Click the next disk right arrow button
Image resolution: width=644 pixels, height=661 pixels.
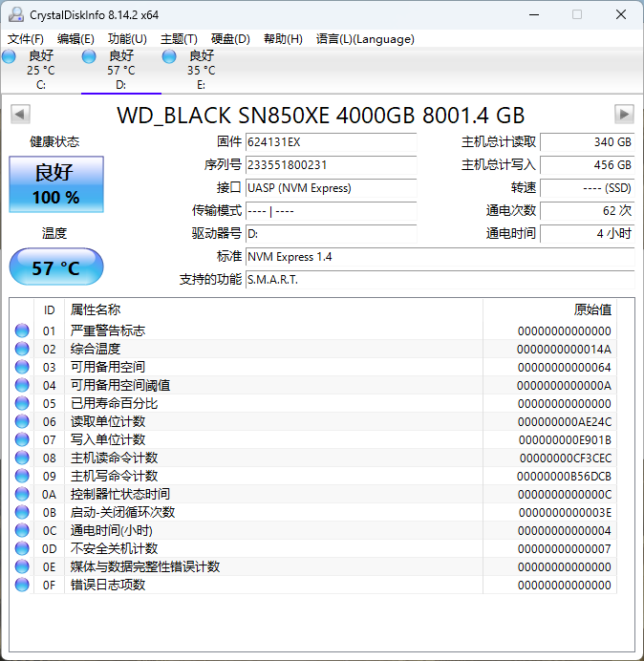(x=624, y=115)
